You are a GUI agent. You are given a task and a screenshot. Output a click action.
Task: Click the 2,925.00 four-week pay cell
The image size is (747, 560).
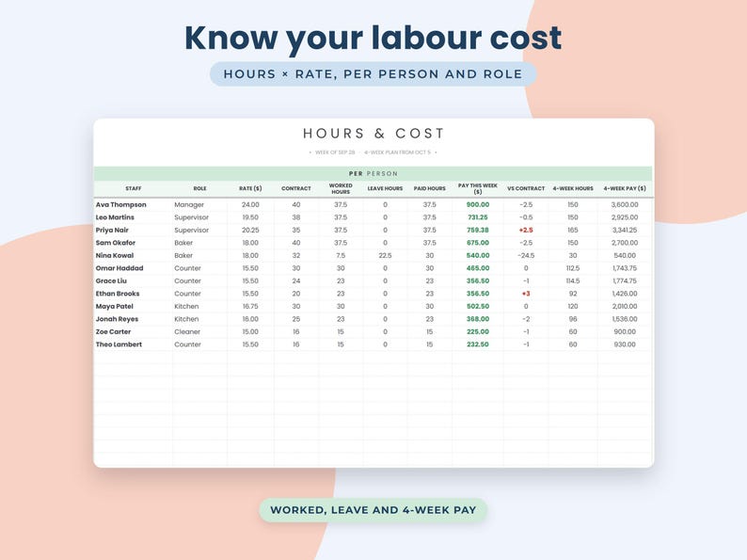[625, 217]
